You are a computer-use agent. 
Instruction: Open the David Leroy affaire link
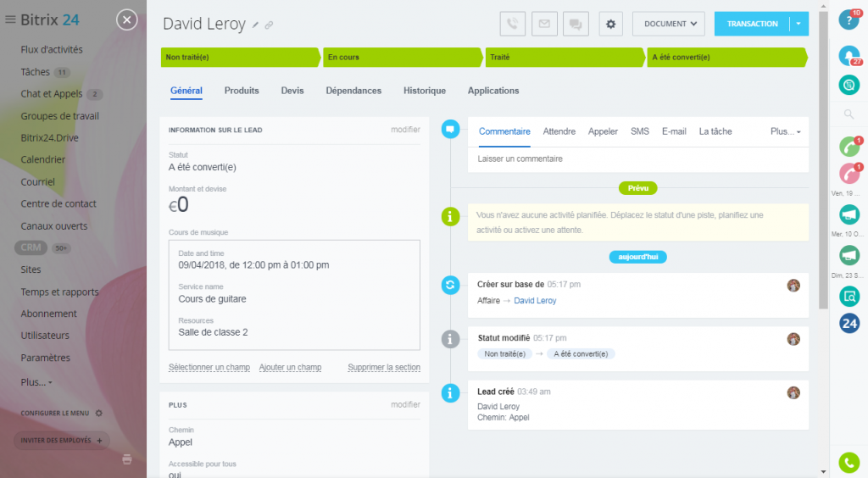click(x=535, y=300)
